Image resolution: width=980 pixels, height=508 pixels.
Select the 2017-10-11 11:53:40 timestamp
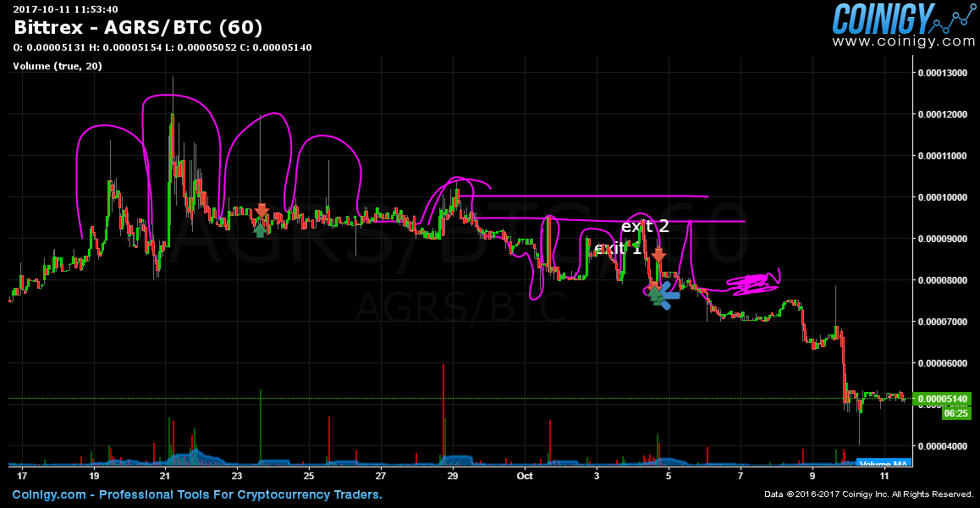click(x=66, y=9)
